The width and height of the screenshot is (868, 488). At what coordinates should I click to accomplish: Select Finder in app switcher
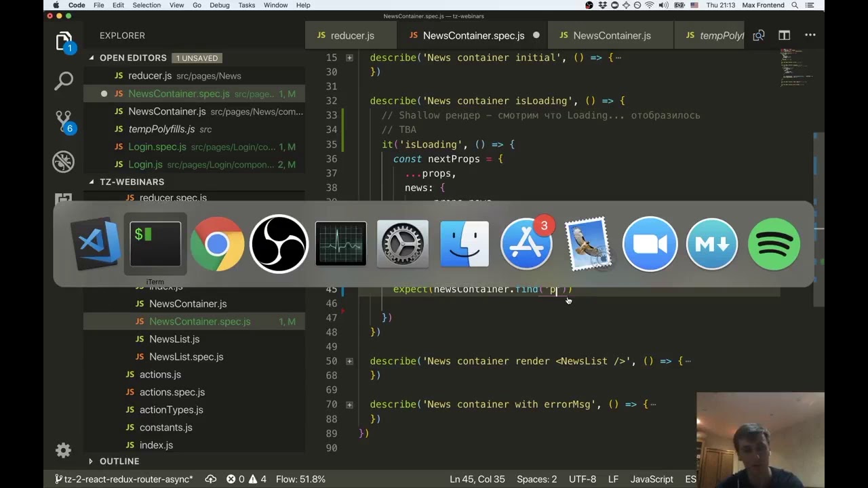(x=465, y=244)
